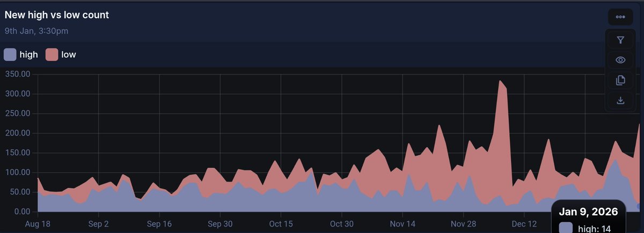This screenshot has width=644, height=233.
Task: Click the tooltip's high series color swatch
Action: point(566,228)
